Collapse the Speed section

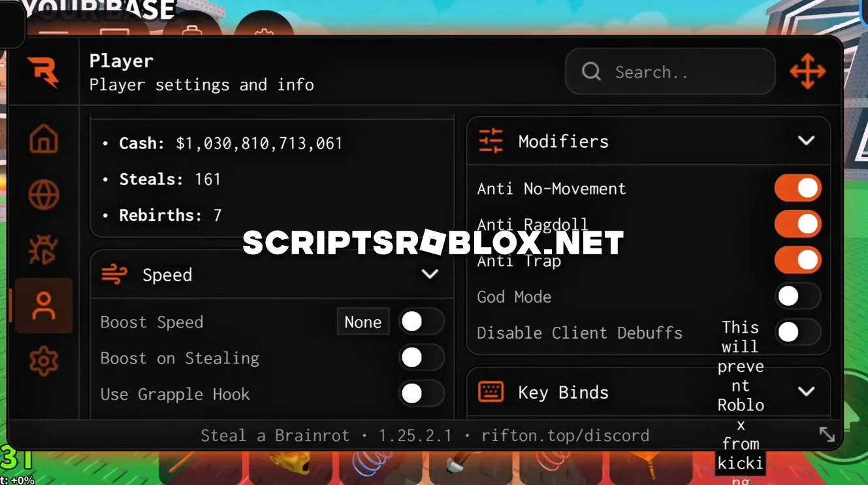click(x=430, y=275)
